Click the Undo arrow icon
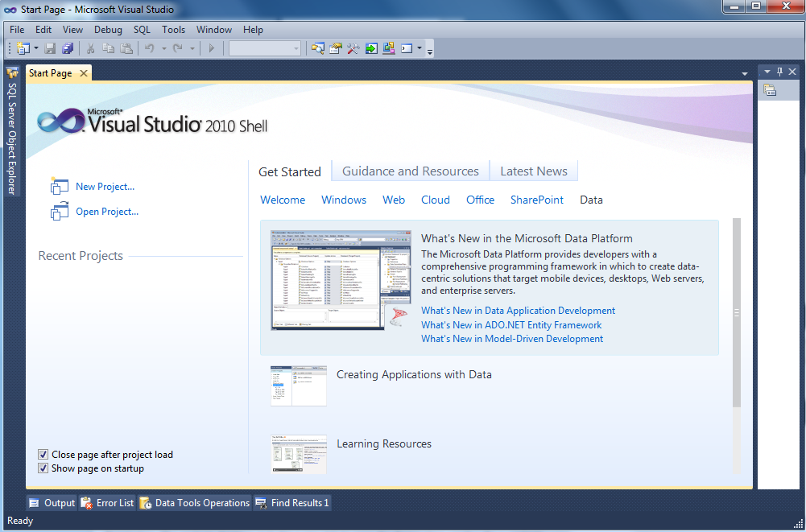 pos(150,48)
